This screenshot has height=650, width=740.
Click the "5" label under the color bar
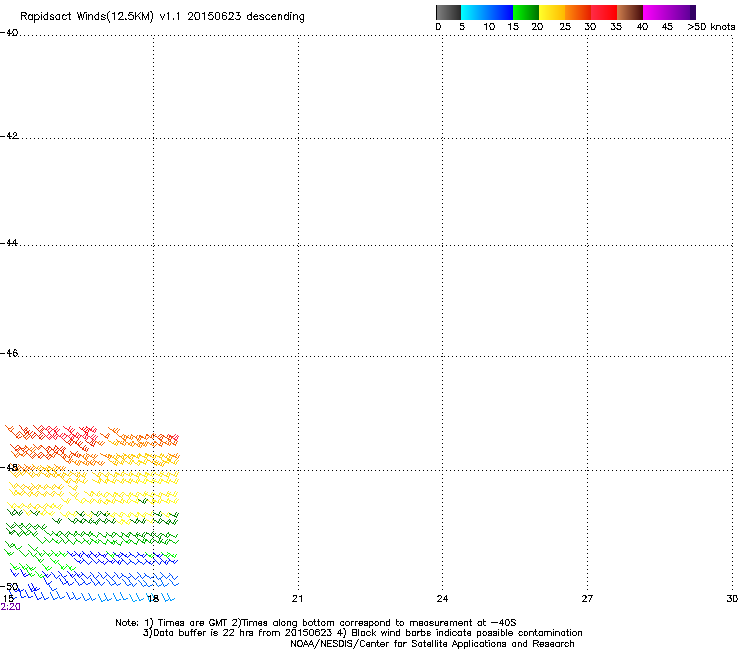pyautogui.click(x=462, y=27)
